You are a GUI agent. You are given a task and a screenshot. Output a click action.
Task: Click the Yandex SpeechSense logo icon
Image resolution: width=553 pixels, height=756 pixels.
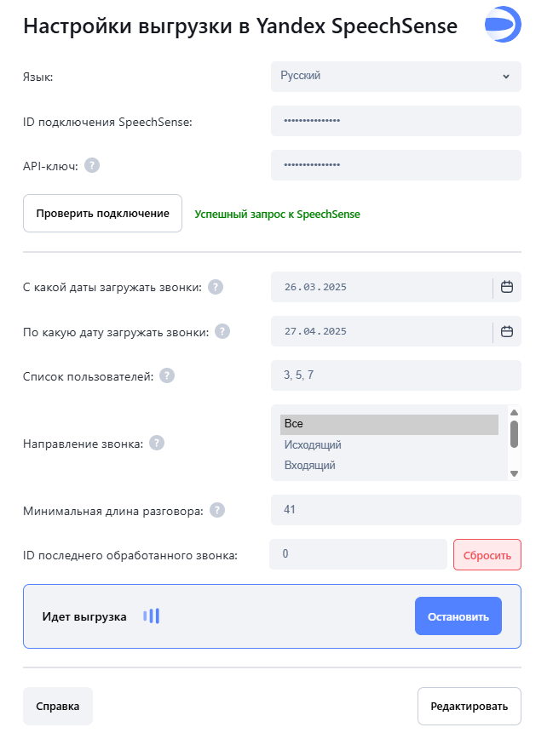coord(503,25)
